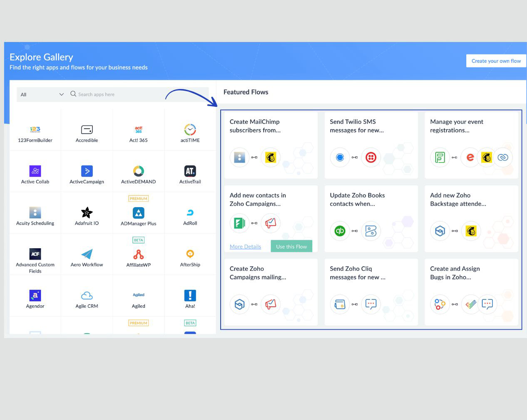Open the 123FormBuilder app icon
The image size is (527, 420).
[35, 129]
